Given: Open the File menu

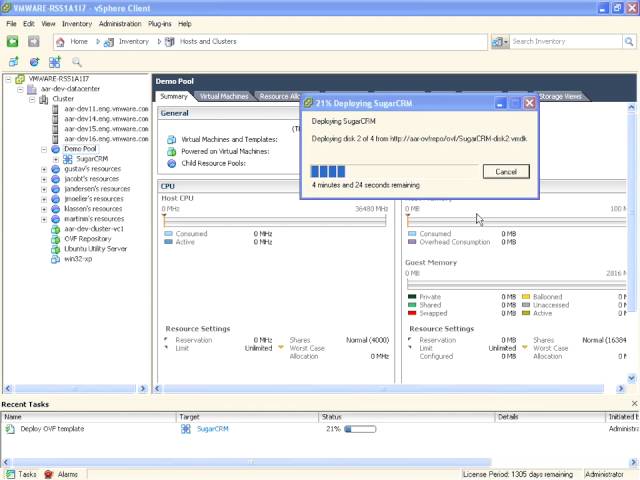Looking at the screenshot, I should tap(11, 24).
